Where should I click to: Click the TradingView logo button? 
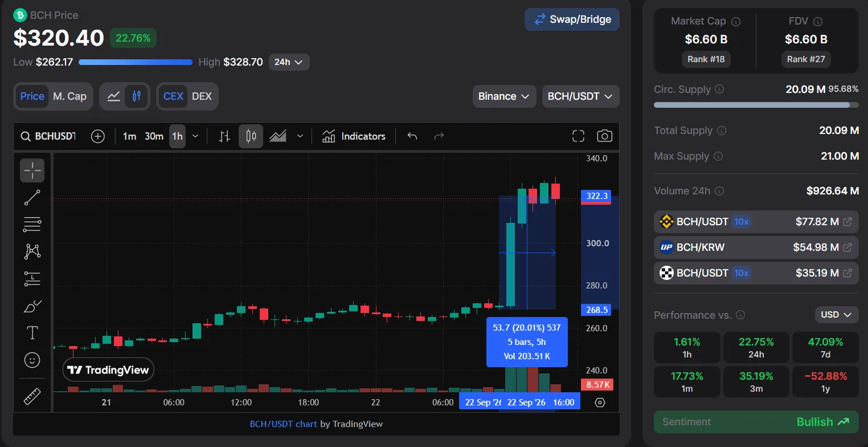[x=108, y=370]
